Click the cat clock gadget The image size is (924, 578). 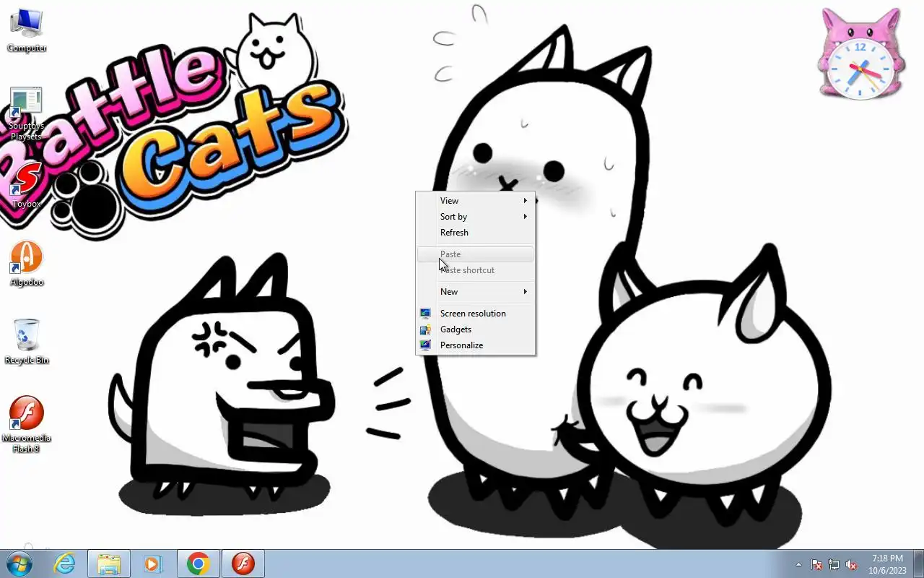pos(861,53)
